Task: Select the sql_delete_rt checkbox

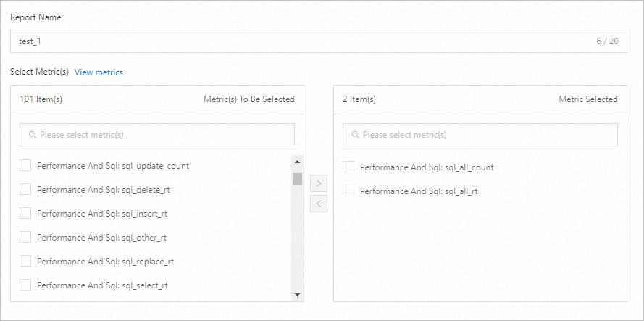Action: [25, 190]
